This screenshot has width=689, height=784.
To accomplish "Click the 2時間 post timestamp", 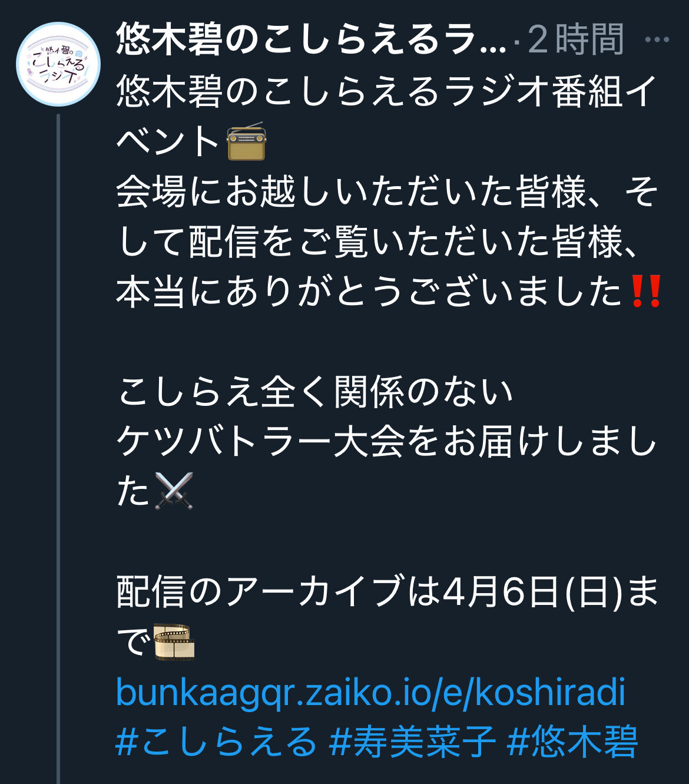I will (x=575, y=40).
